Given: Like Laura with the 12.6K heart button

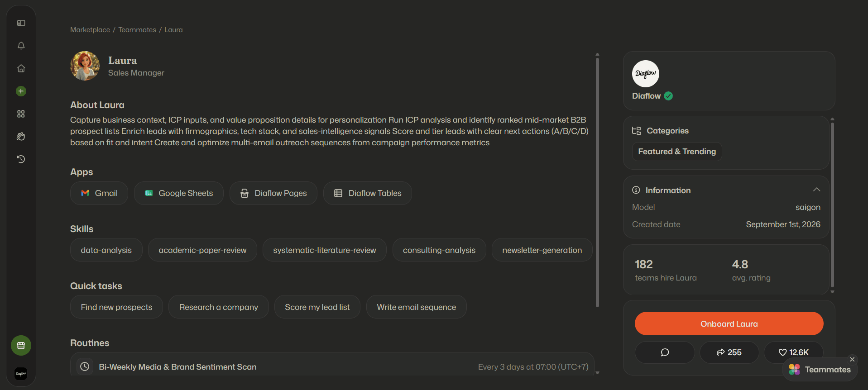Looking at the screenshot, I should click(x=793, y=352).
